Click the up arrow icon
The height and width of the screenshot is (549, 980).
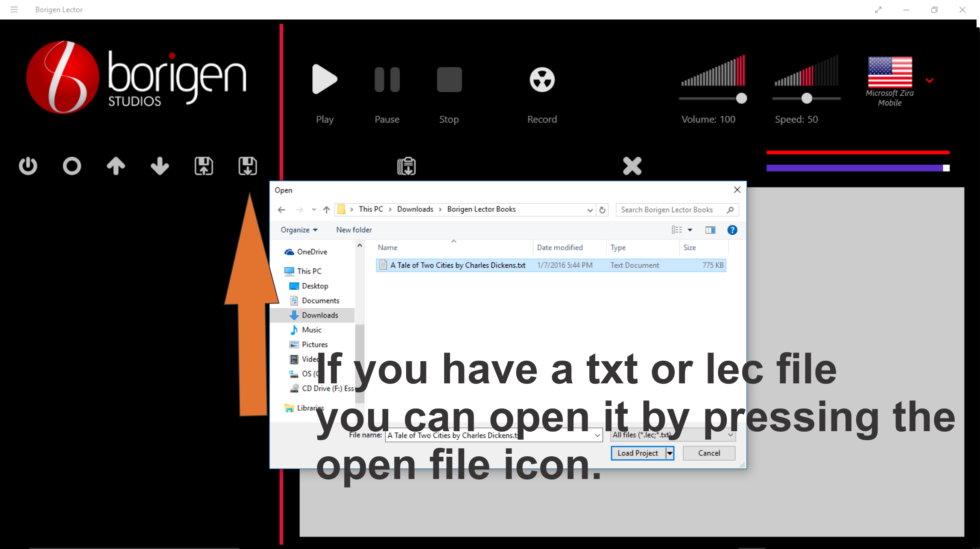tap(116, 166)
